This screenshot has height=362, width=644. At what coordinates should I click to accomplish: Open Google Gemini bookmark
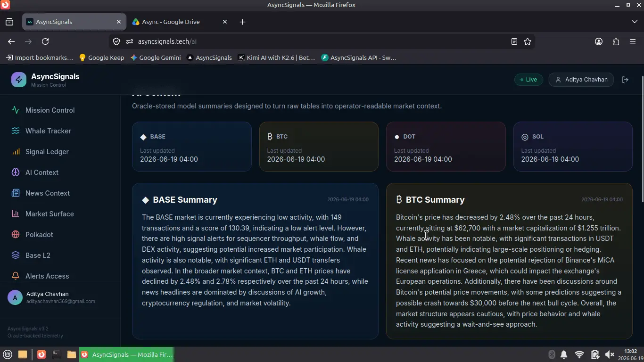(x=156, y=58)
